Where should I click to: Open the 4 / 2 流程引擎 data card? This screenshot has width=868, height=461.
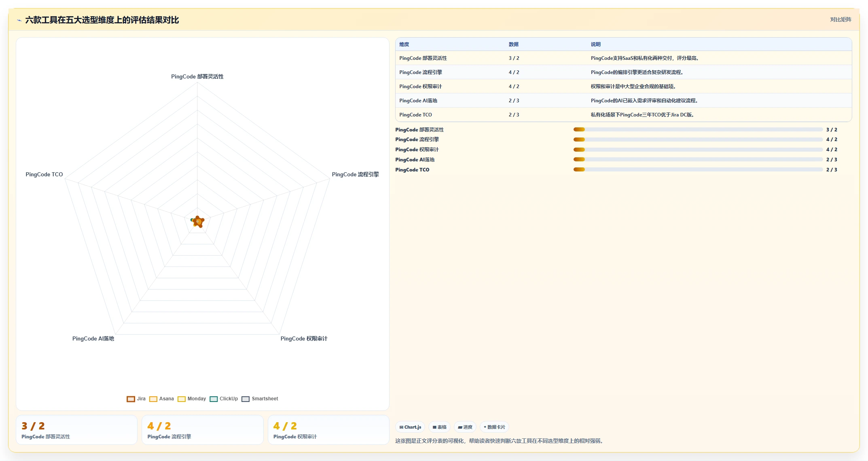[202, 430]
